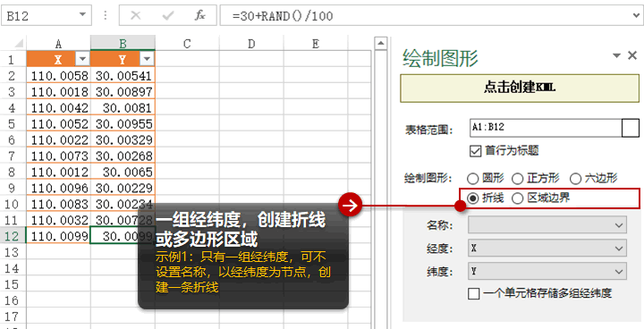This screenshot has height=329, width=644.
Task: Select column C header
Action: point(187,44)
